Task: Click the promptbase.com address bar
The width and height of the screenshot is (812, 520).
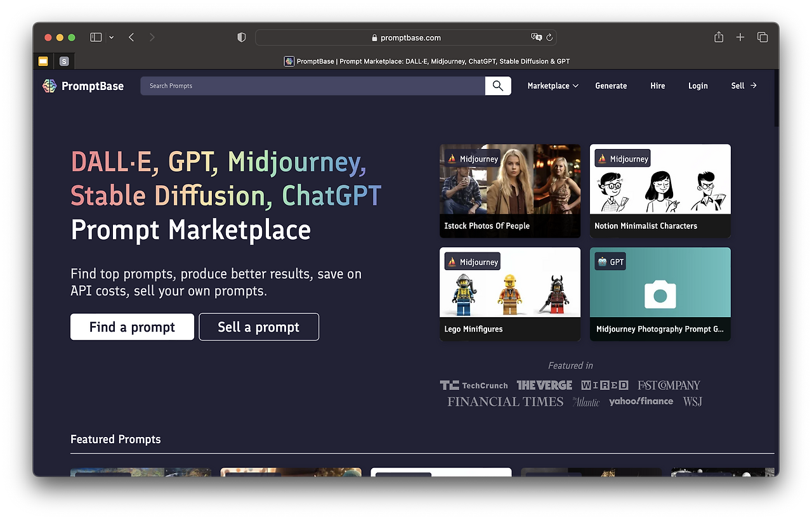Action: coord(406,37)
